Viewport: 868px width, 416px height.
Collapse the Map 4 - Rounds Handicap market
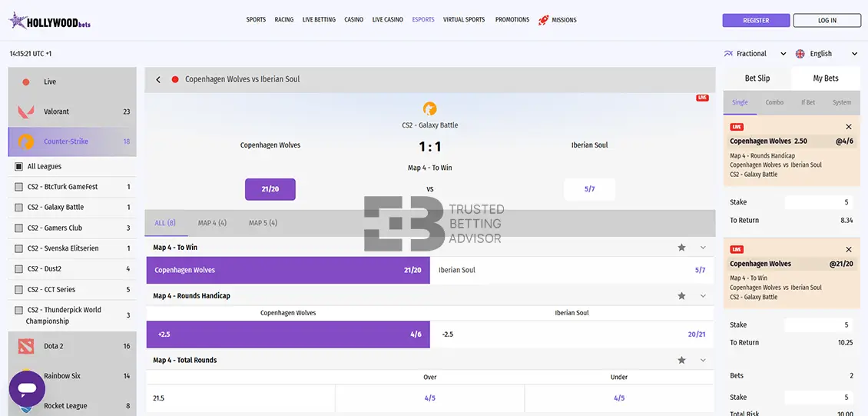[x=703, y=296]
